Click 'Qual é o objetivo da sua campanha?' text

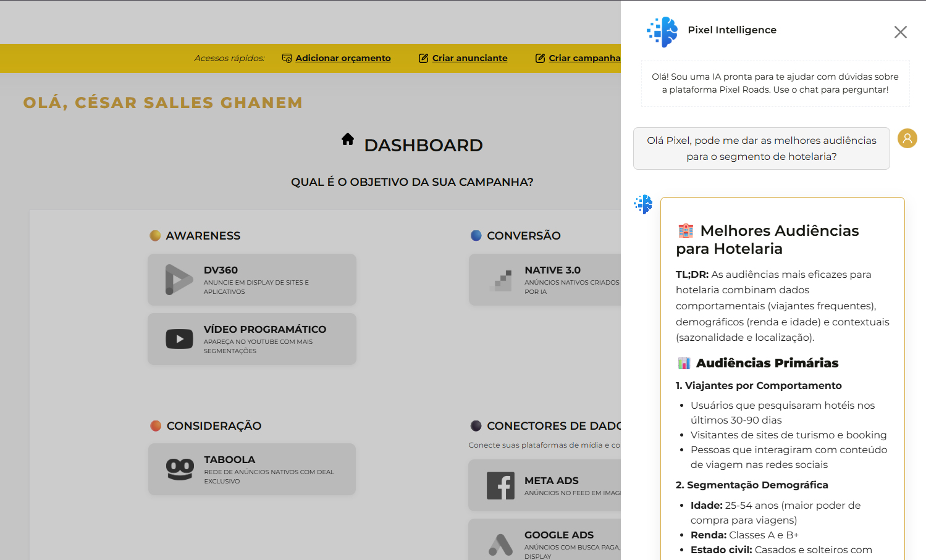click(x=412, y=182)
